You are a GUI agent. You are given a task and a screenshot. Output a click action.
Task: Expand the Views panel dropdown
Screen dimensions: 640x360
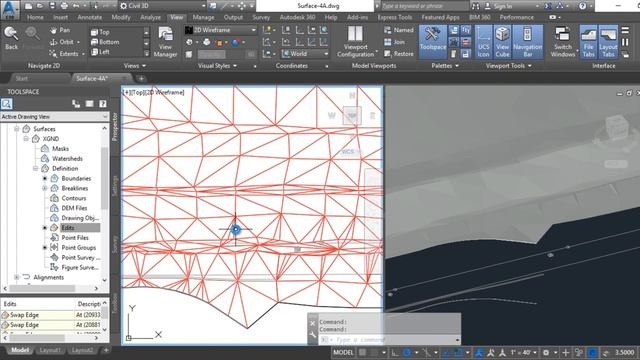(x=135, y=66)
